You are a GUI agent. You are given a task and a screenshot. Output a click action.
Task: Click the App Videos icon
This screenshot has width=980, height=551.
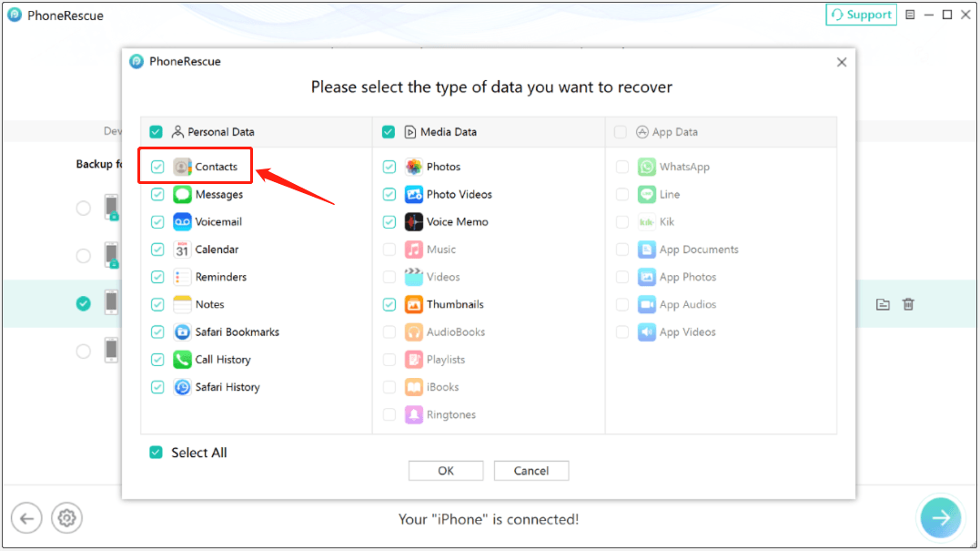[x=646, y=332]
